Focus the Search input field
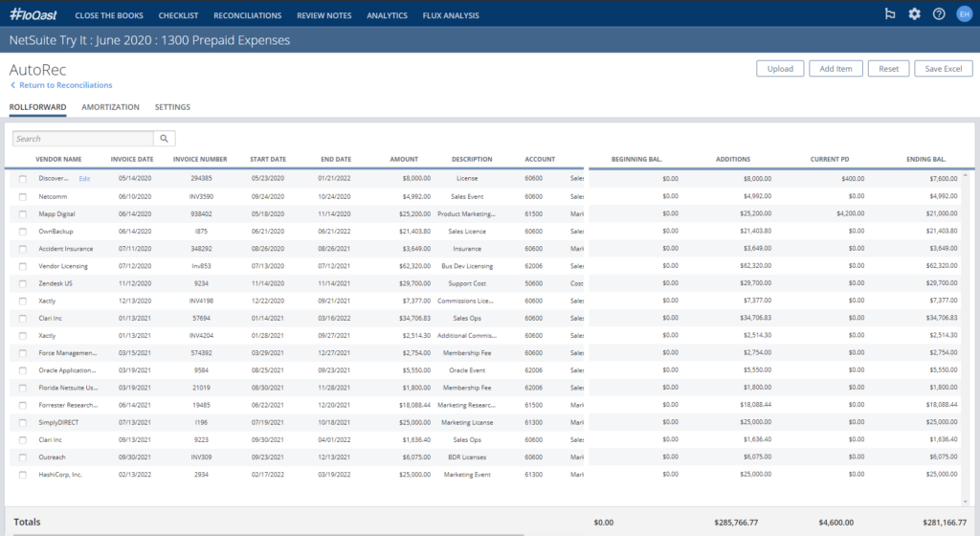 83,139
